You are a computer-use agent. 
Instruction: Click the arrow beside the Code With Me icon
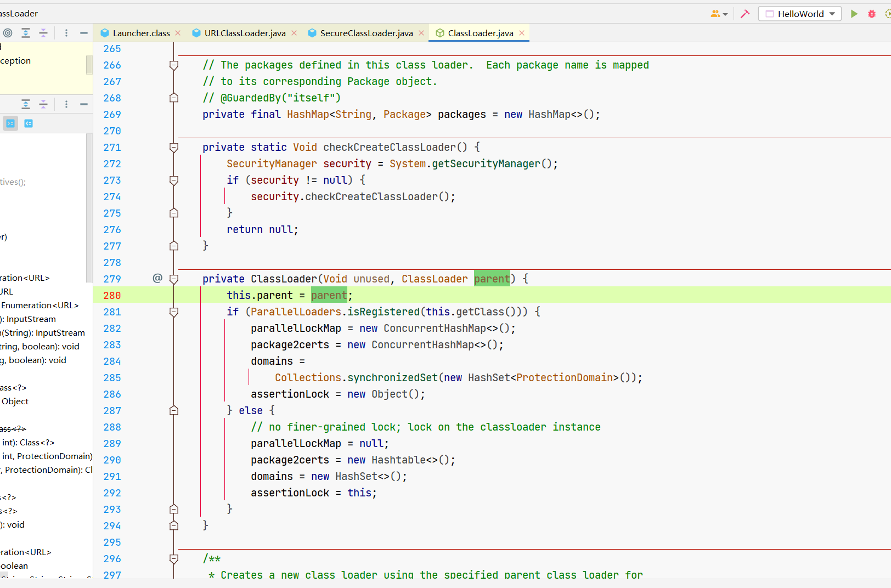click(x=725, y=14)
